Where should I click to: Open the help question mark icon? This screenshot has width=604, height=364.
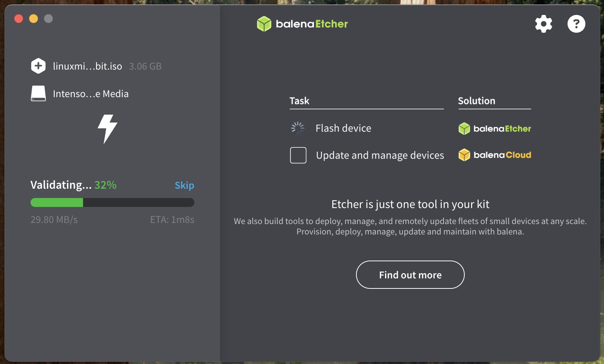coord(576,24)
